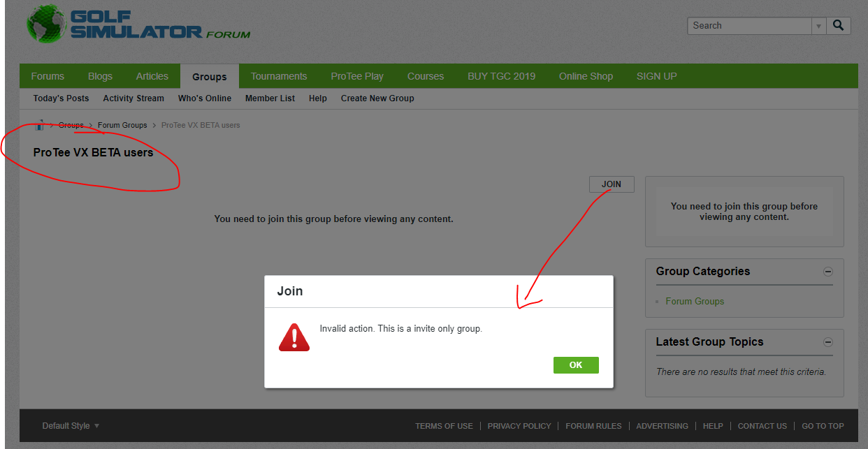
Task: Select Activity Stream in the submenu
Action: click(x=133, y=98)
